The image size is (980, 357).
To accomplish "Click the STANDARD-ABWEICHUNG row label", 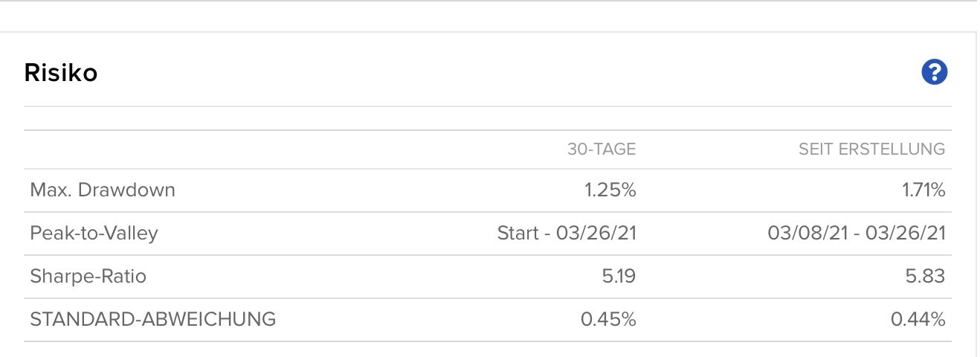I will [153, 320].
